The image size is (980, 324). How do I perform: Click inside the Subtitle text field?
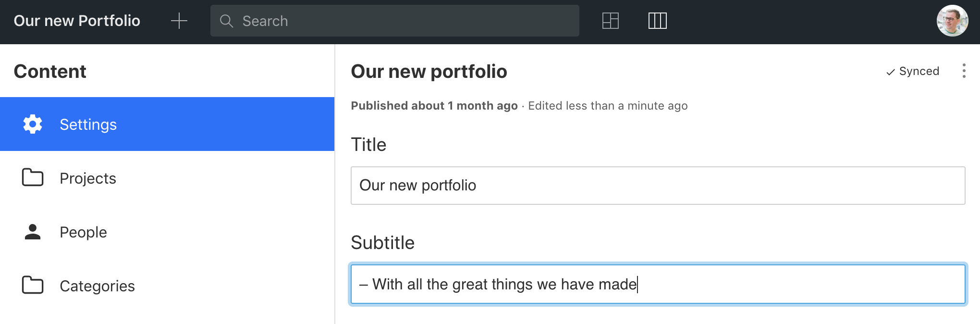click(658, 284)
